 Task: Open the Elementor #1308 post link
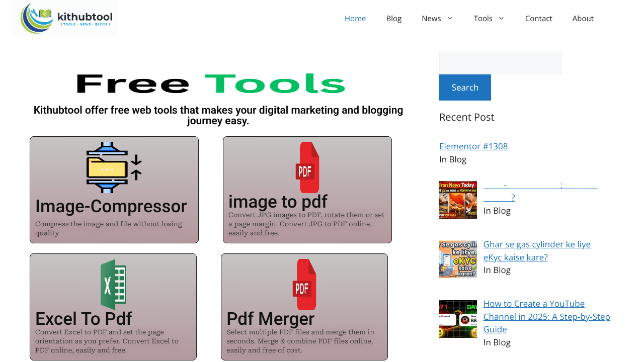pyautogui.click(x=473, y=146)
